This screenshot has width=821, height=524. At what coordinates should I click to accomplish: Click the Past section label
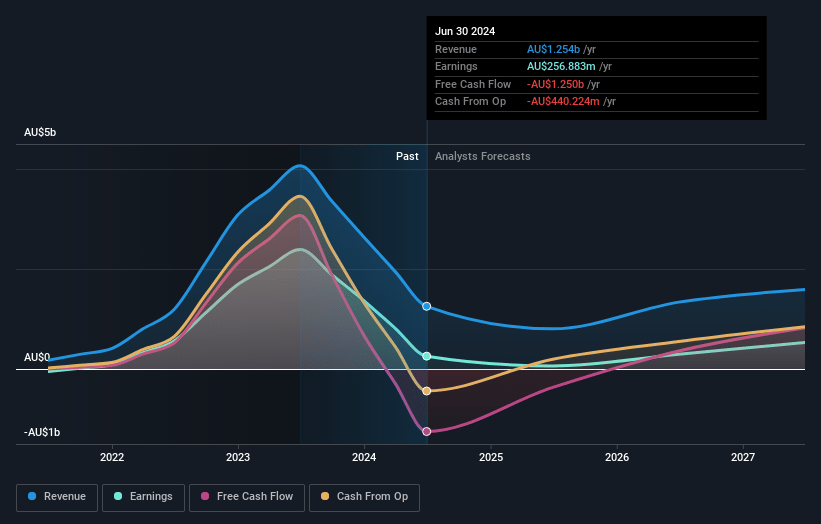(x=407, y=156)
